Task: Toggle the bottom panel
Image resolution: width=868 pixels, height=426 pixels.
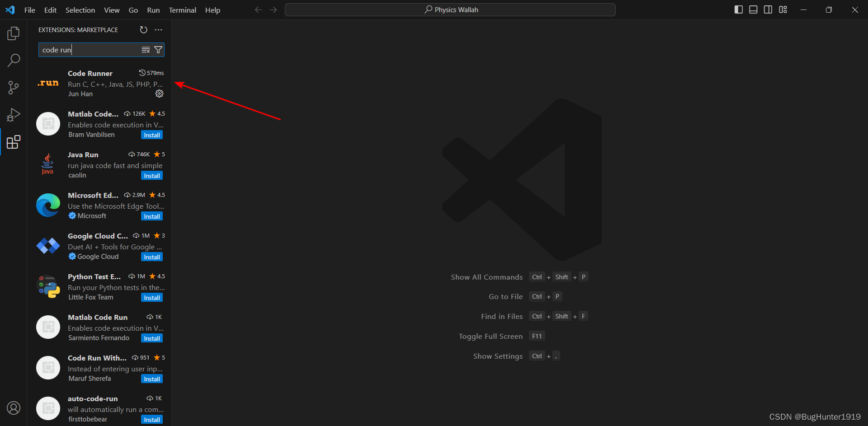Action: coord(753,9)
